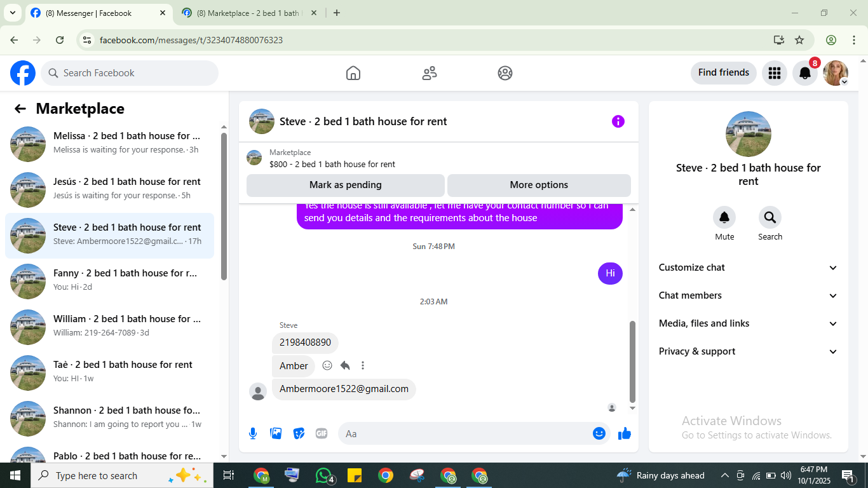Open Sticky Notes from the taskbar

(x=355, y=475)
